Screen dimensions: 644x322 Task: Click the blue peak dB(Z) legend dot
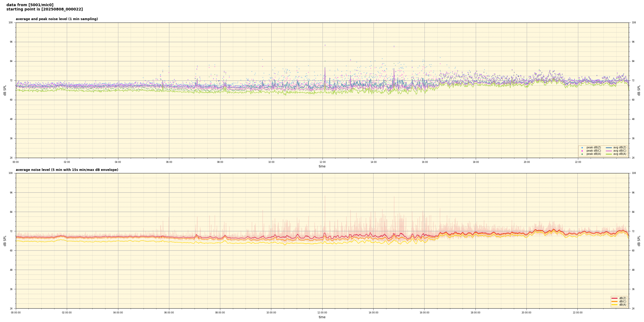[582, 148]
